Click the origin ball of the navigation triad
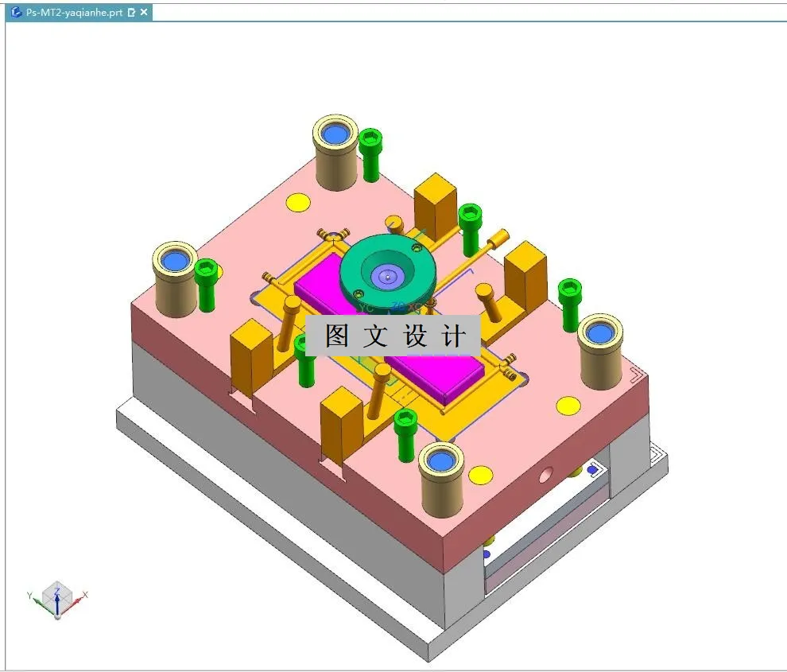Screen dimensions: 787x672 coord(57,617)
